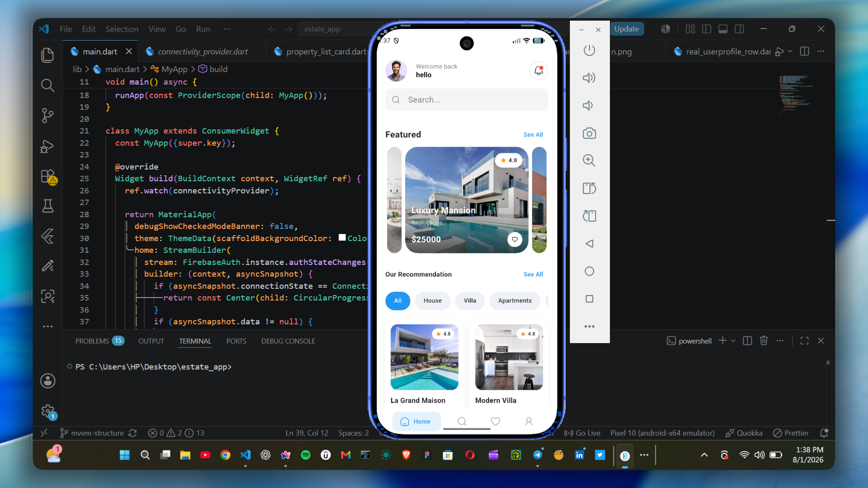
Task: Select the House filter chip
Action: point(432,301)
